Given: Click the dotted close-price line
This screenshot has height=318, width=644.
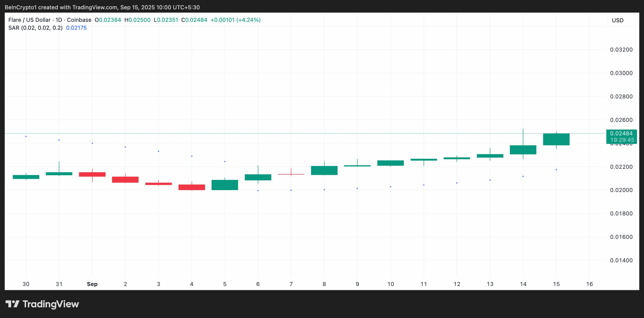Looking at the screenshot, I should pos(302,134).
